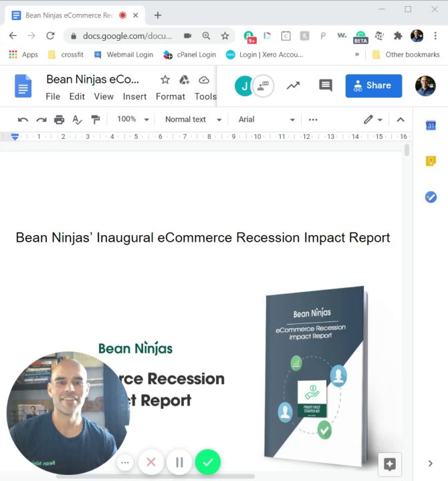The width and height of the screenshot is (448, 481).
Task: Open the Google Keep side panel
Action: point(431,161)
